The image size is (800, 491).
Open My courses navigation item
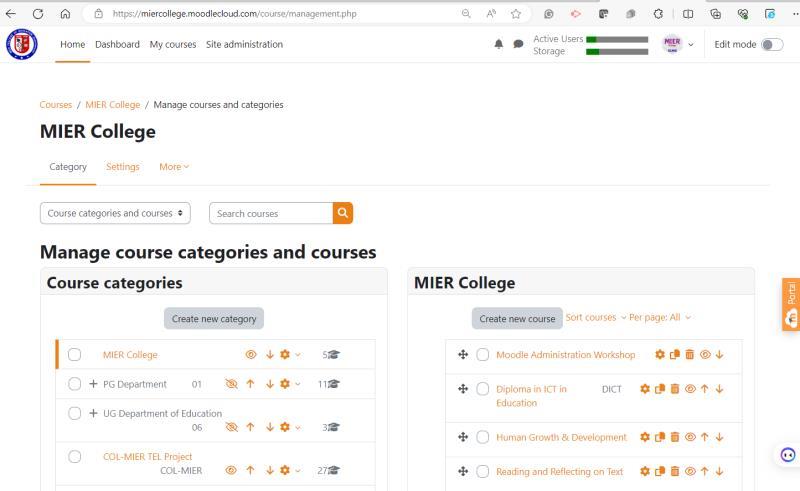(173, 44)
